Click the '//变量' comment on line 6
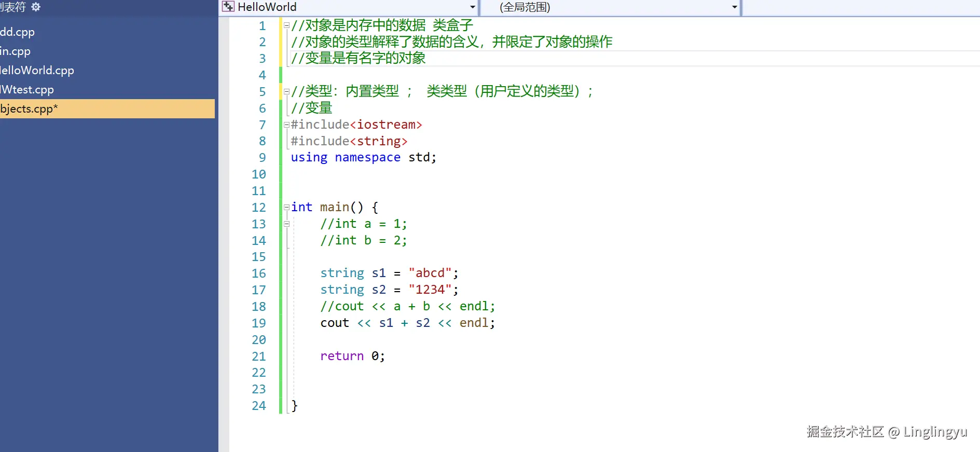Screen dimensions: 980x452 311,108
